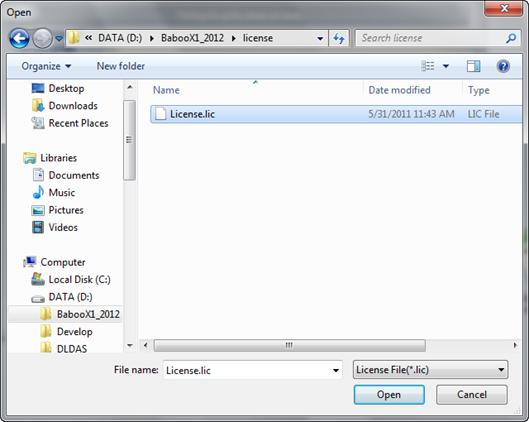Show the preview pane icon
The width and height of the screenshot is (529, 422).
coord(473,66)
